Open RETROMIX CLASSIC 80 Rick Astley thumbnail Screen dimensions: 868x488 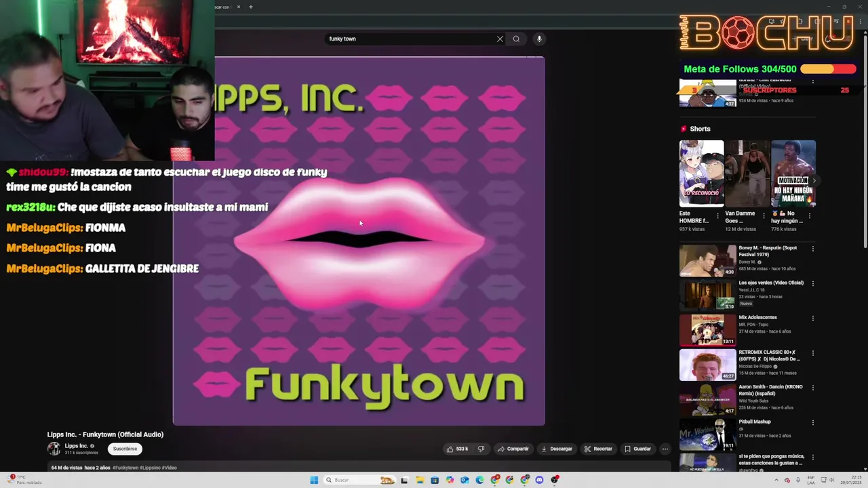point(708,365)
